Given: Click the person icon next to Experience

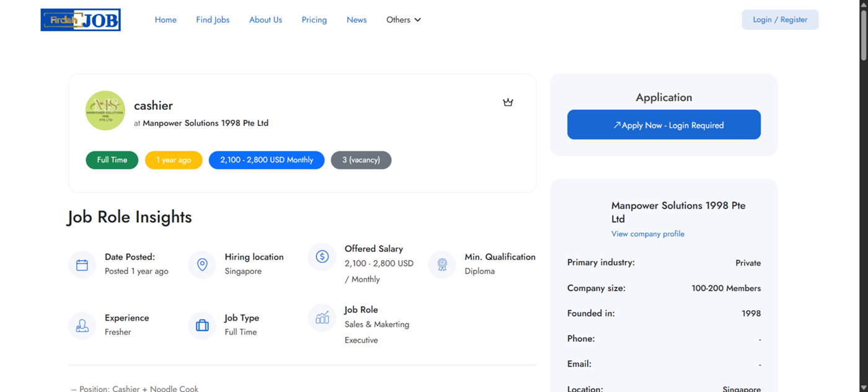Looking at the screenshot, I should (x=82, y=326).
